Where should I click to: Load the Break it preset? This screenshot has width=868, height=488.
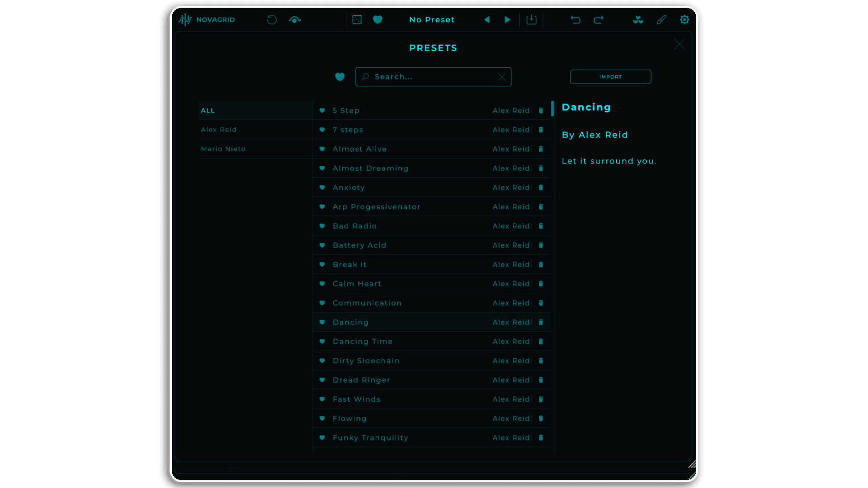point(431,264)
